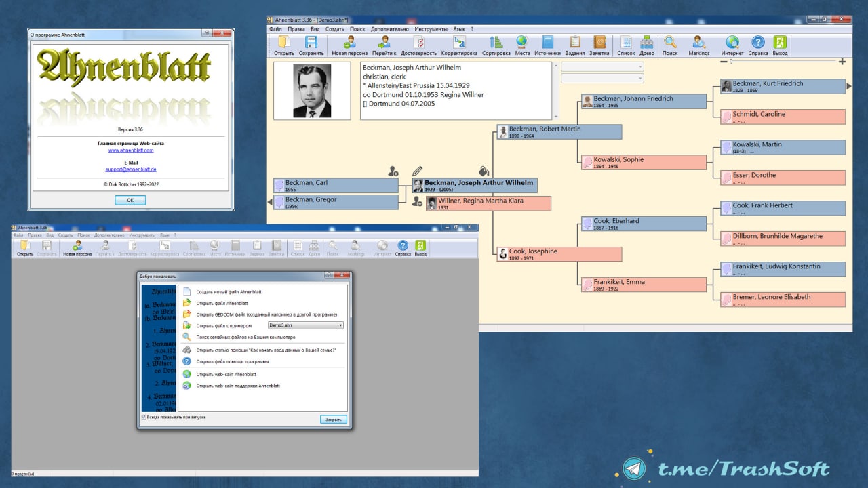Click OK in the About Ahnenblatt dialog
868x488 pixels.
click(x=130, y=200)
